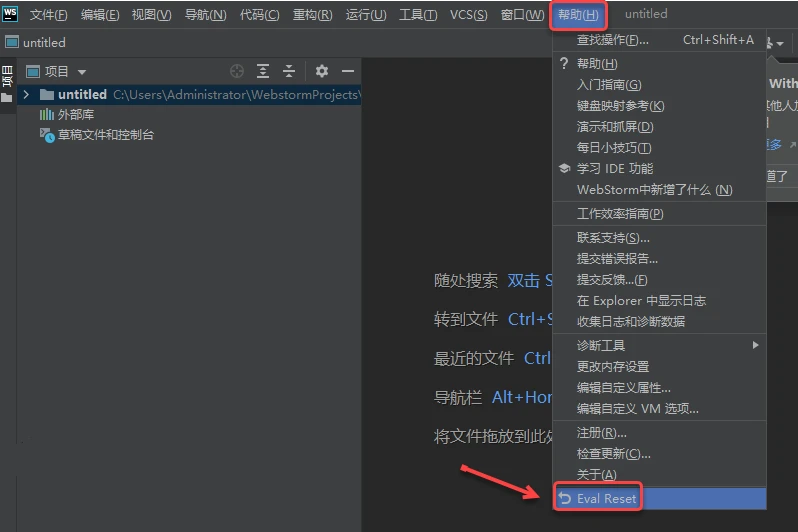Choose 查找操作(F)... from the help menu
This screenshot has height=532, width=798.
click(x=660, y=40)
